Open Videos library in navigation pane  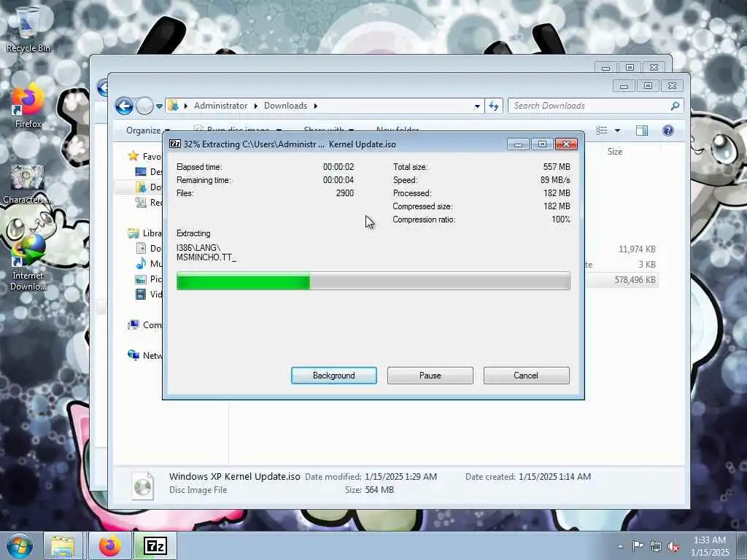[149, 295]
